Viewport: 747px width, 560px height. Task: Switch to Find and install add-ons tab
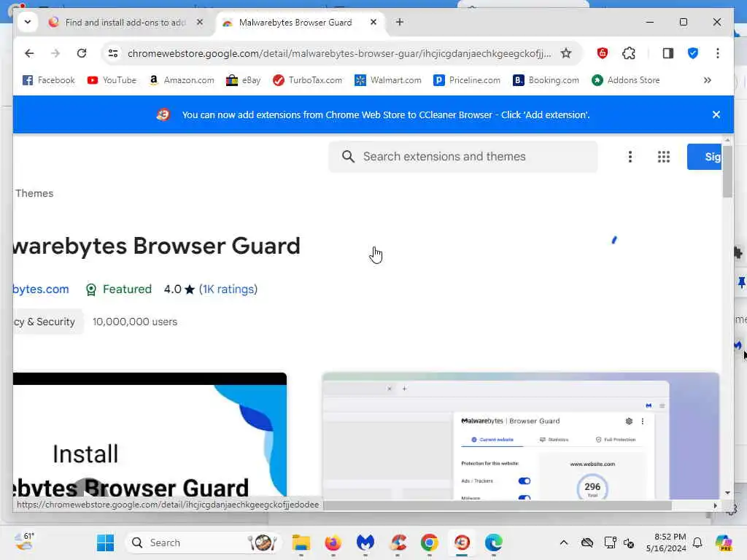click(125, 23)
